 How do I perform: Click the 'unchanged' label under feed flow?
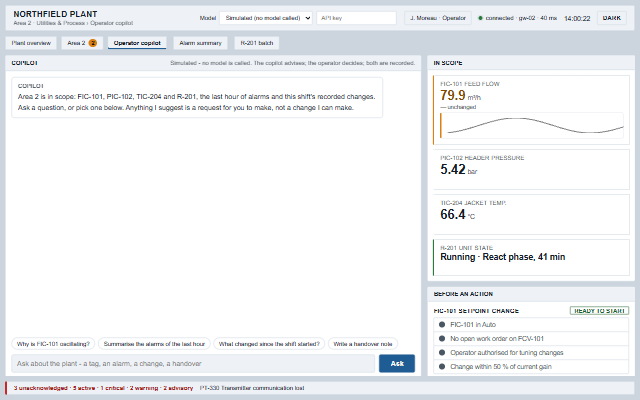458,107
